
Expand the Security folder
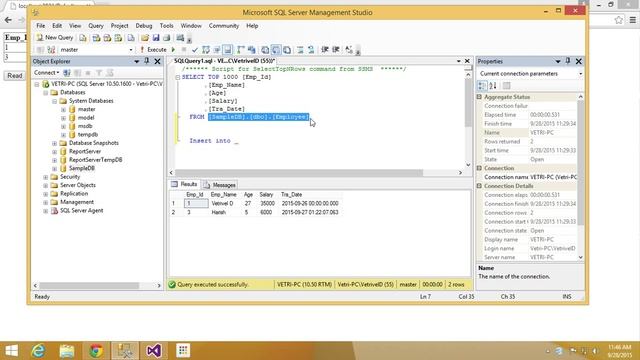46,177
